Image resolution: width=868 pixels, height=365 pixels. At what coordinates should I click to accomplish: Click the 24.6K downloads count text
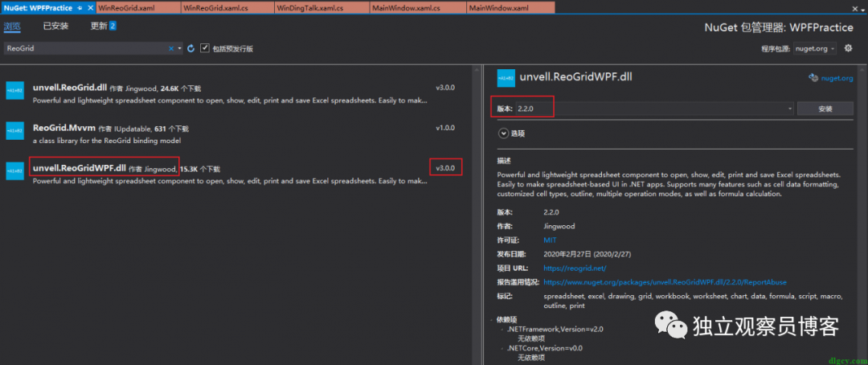[x=181, y=88]
